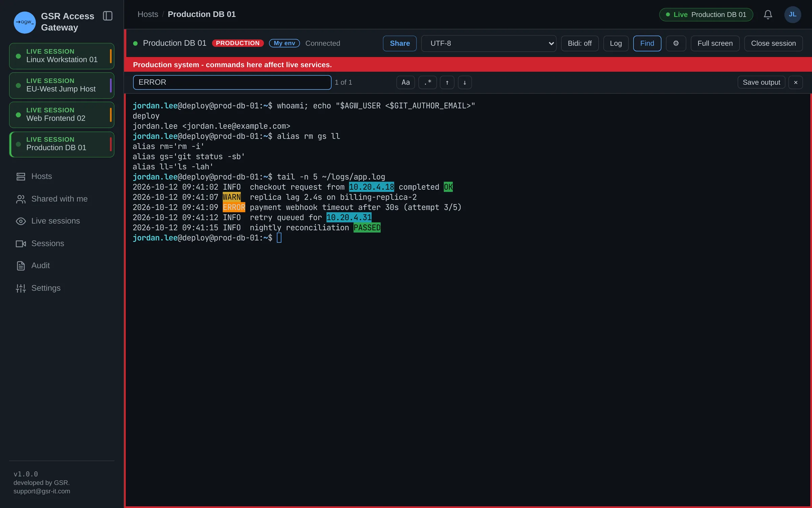Collapse the sidebar panel icon
Image resolution: width=812 pixels, height=508 pixels.
tap(108, 16)
